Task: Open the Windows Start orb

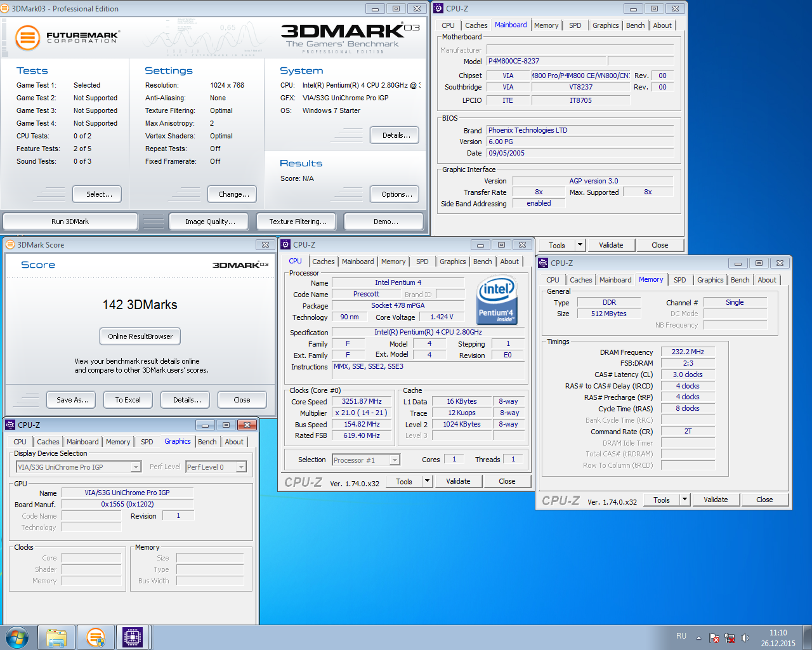Action: click(17, 637)
